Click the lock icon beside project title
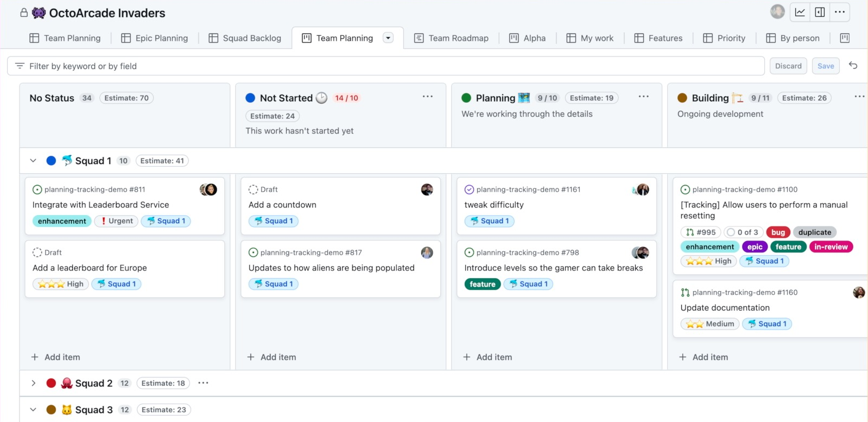868x422 pixels. [24, 12]
